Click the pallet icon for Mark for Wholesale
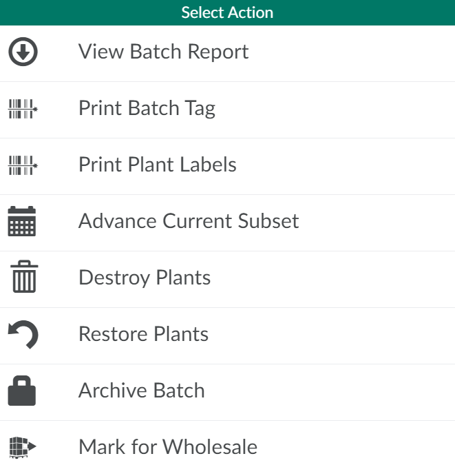 point(22,447)
